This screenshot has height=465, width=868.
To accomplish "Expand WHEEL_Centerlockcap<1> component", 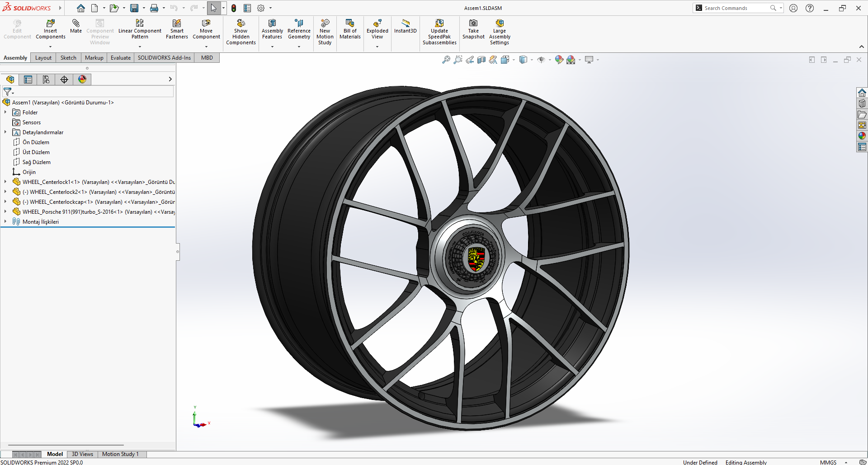I will point(5,202).
